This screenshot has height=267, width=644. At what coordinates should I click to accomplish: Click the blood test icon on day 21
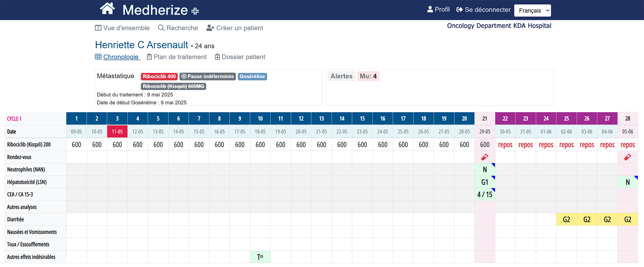coord(485,157)
